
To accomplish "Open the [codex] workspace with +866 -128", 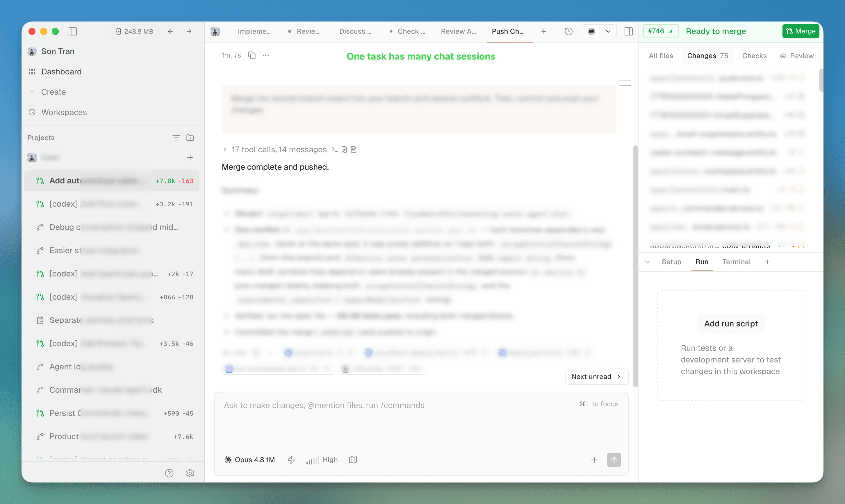I will pyautogui.click(x=111, y=297).
